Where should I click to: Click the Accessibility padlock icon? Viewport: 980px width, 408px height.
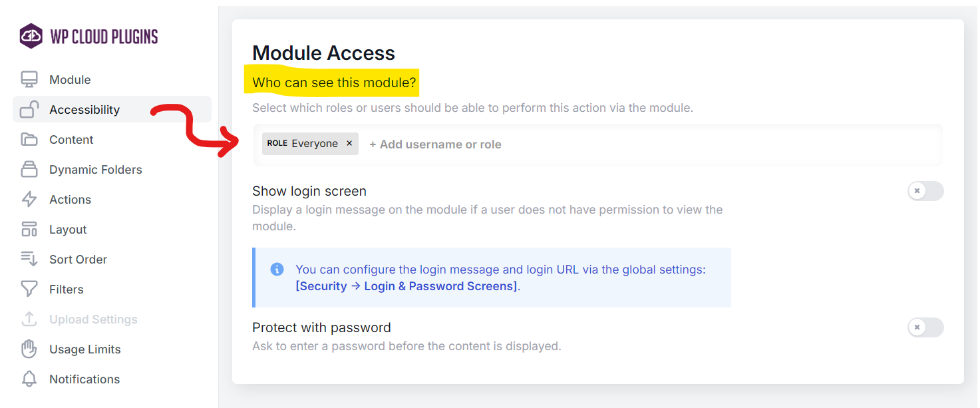(29, 110)
